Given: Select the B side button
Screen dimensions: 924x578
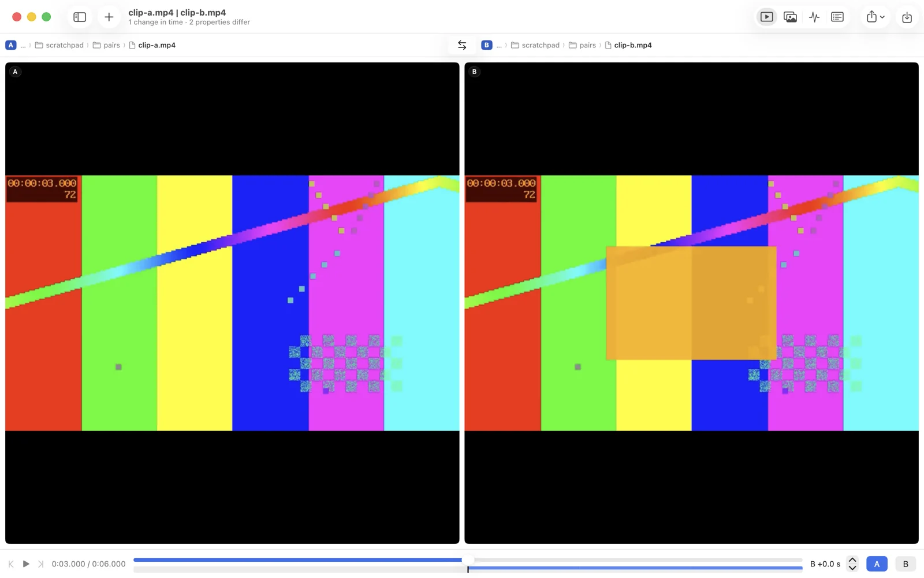Looking at the screenshot, I should (x=906, y=564).
